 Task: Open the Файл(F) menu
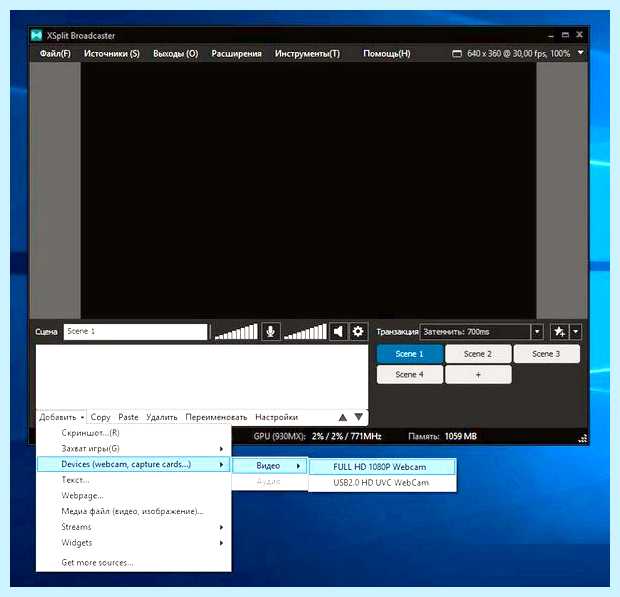pos(55,53)
